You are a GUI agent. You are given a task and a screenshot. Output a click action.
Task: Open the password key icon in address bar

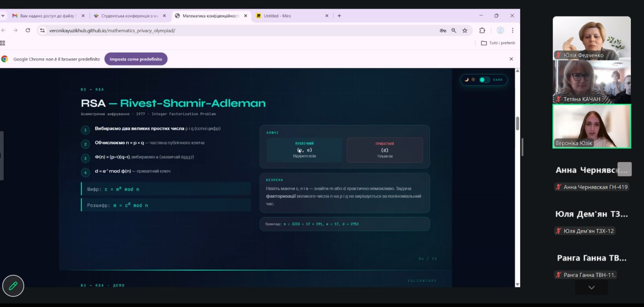tap(443, 30)
